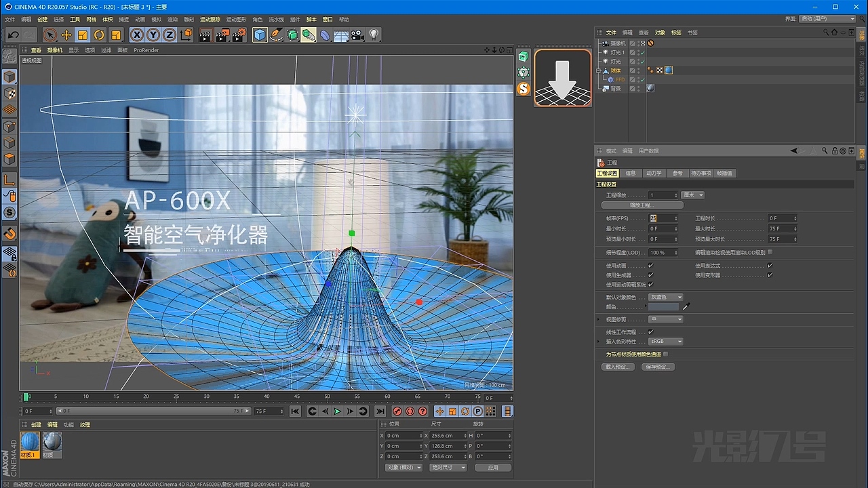Select the 材质.1 material thumbnail
The image size is (868, 488).
pos(31,445)
